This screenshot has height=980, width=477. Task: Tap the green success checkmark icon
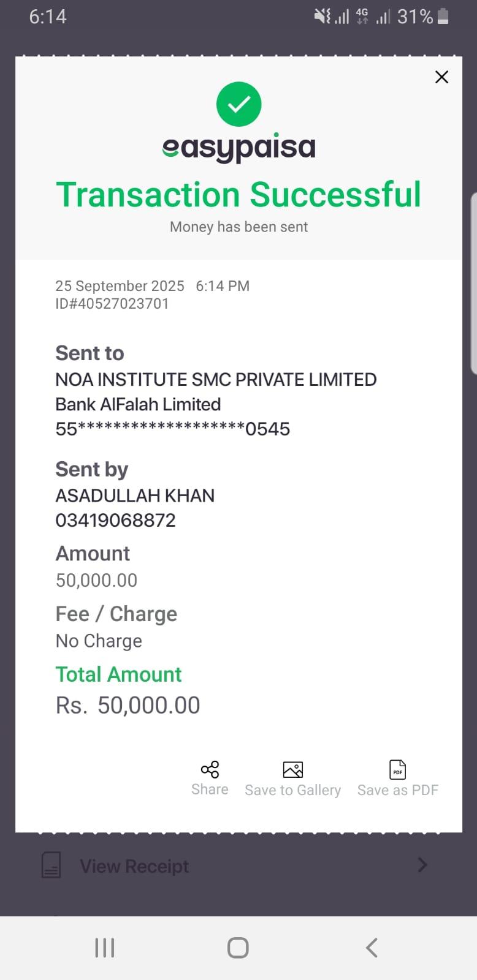(x=239, y=104)
